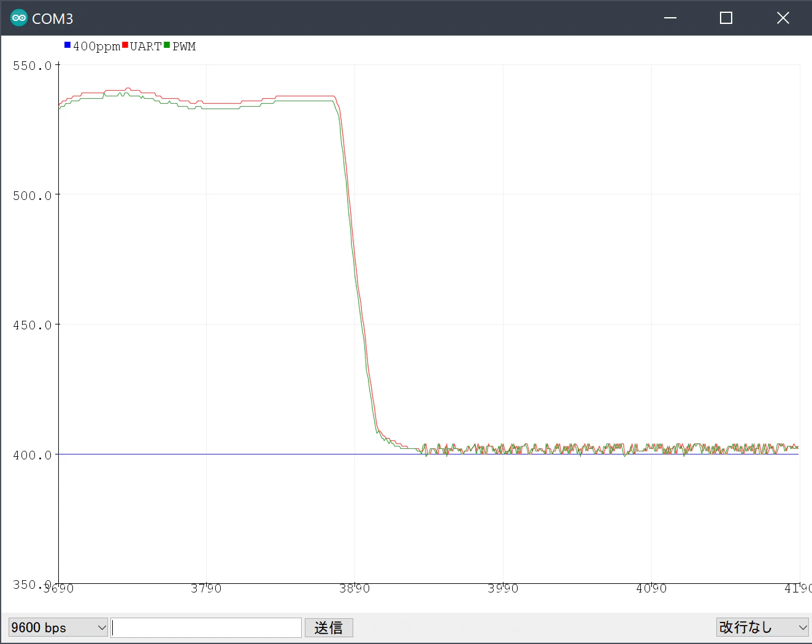Click the blue 400ppm legend swatch
This screenshot has width=812, height=644.
click(67, 45)
